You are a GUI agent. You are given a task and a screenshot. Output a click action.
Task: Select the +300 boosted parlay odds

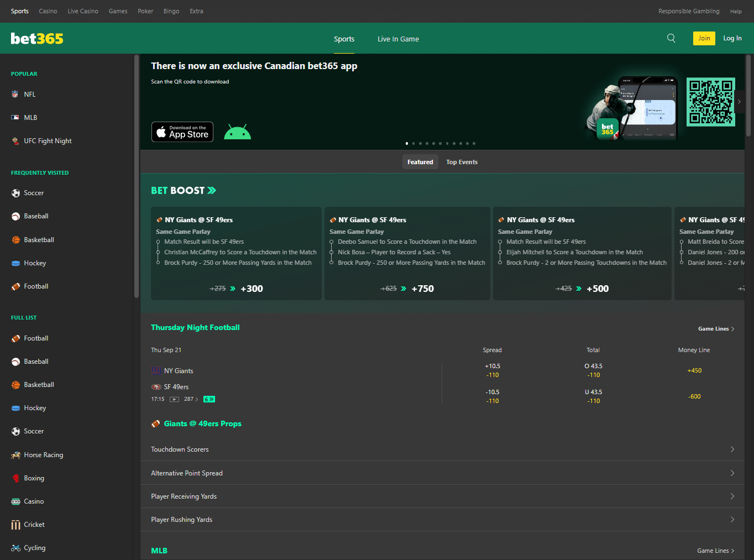pos(252,289)
